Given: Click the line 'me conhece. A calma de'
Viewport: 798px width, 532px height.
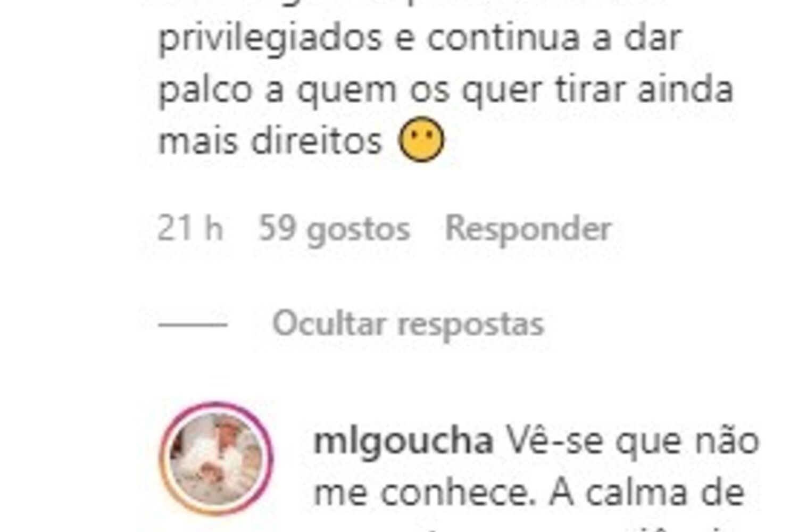Looking at the screenshot, I should pos(529,493).
